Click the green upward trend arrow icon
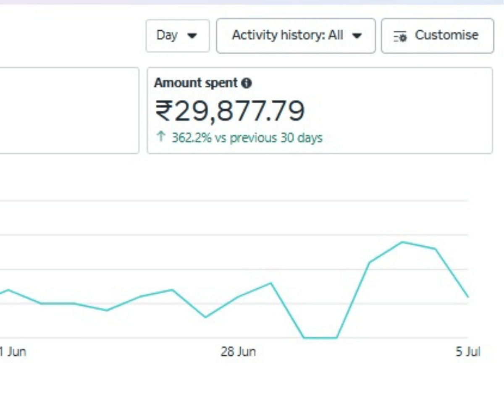The width and height of the screenshot is (504, 420). coord(160,137)
